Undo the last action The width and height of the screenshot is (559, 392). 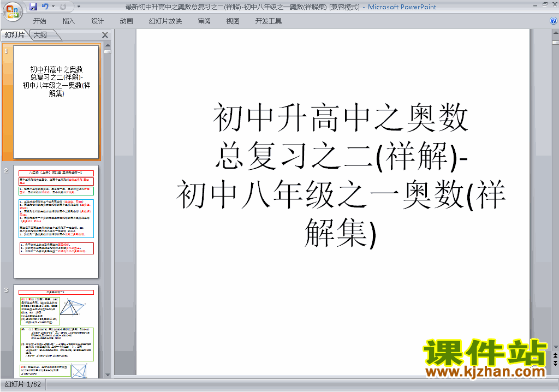[45, 7]
